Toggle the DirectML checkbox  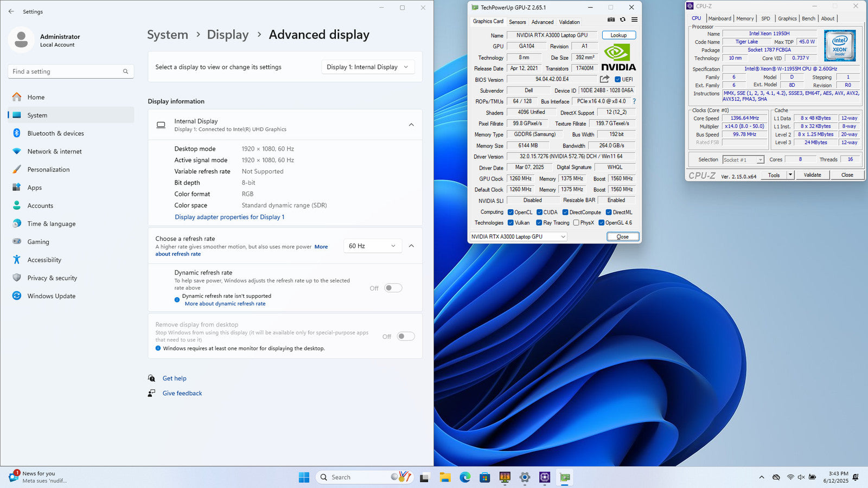point(609,212)
